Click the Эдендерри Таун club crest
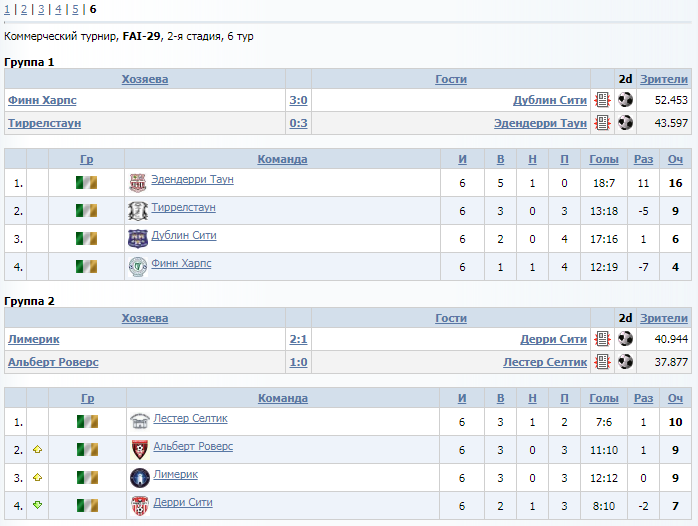This screenshot has width=698, height=526. (138, 183)
